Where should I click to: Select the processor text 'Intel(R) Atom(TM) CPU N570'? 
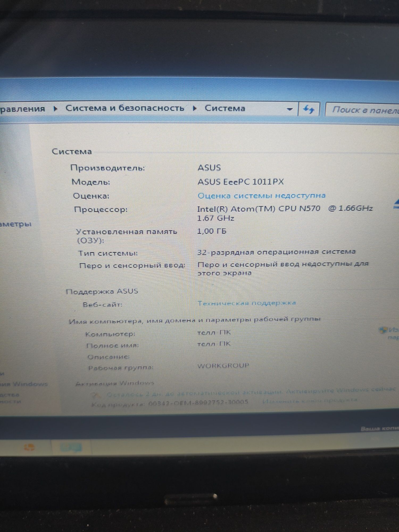(259, 209)
